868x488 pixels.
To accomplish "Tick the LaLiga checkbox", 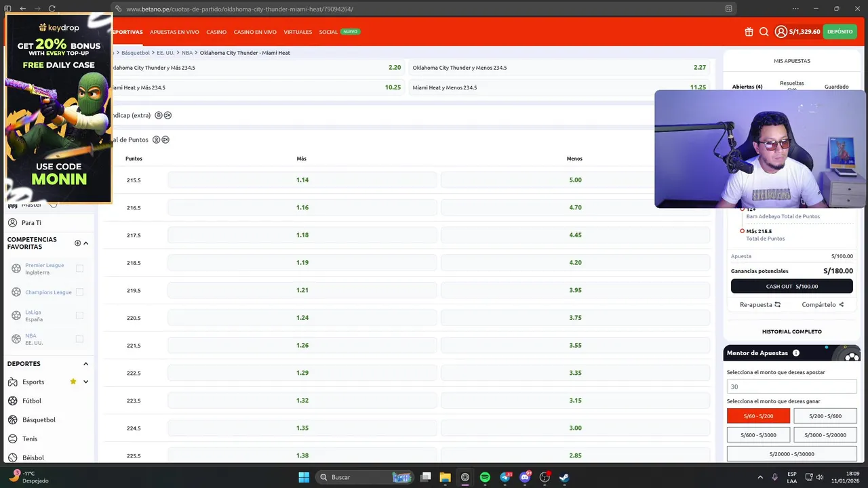I will pyautogui.click(x=79, y=315).
